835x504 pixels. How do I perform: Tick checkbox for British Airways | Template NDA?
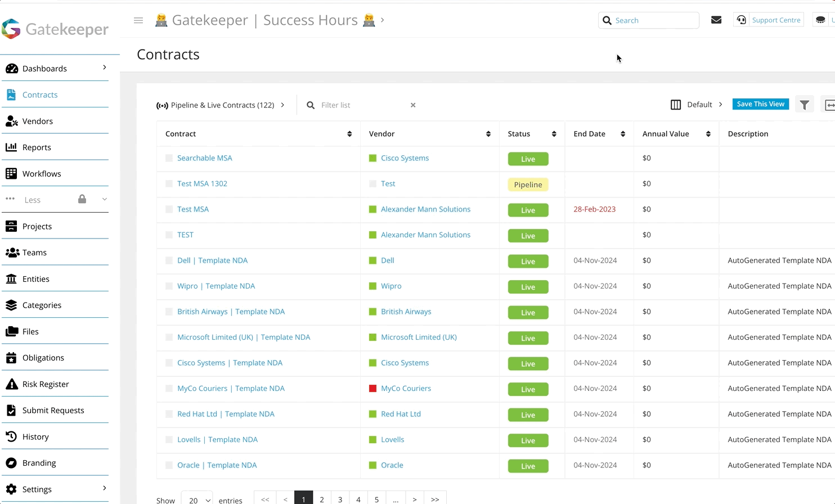pos(169,312)
